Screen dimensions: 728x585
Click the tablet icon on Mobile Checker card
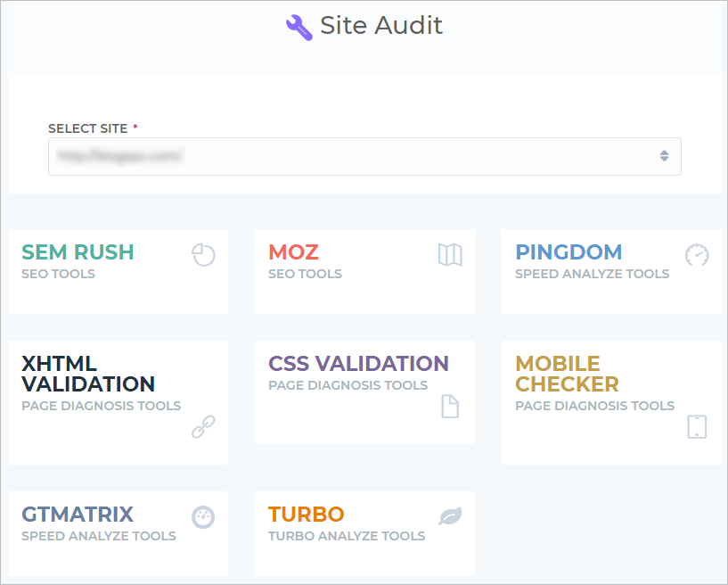pos(697,426)
